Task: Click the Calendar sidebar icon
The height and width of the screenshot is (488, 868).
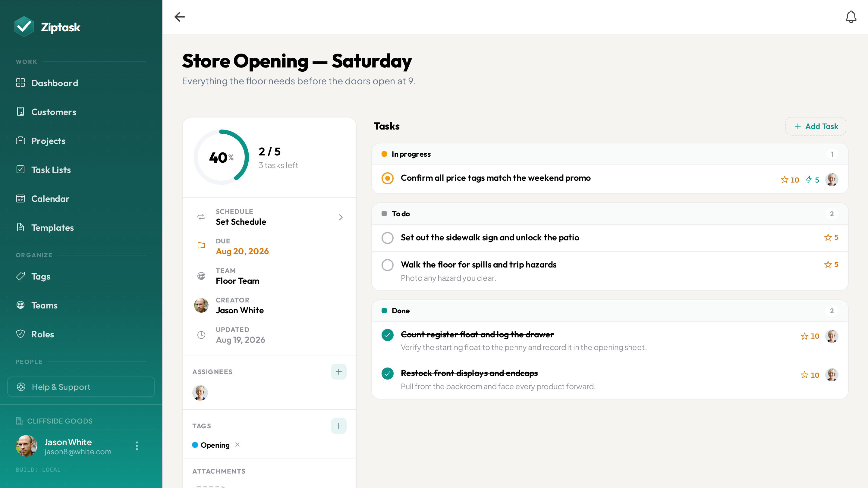Action: pyautogui.click(x=20, y=199)
